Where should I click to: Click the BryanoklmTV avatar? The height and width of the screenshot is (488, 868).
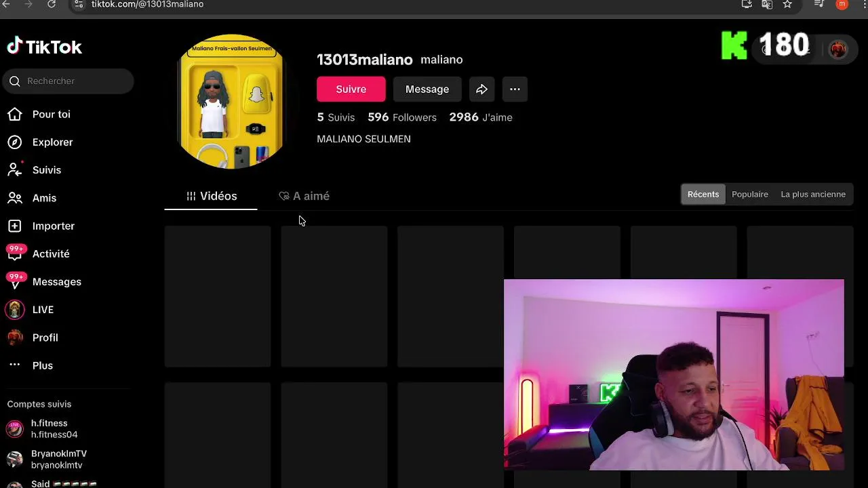coord(15,460)
